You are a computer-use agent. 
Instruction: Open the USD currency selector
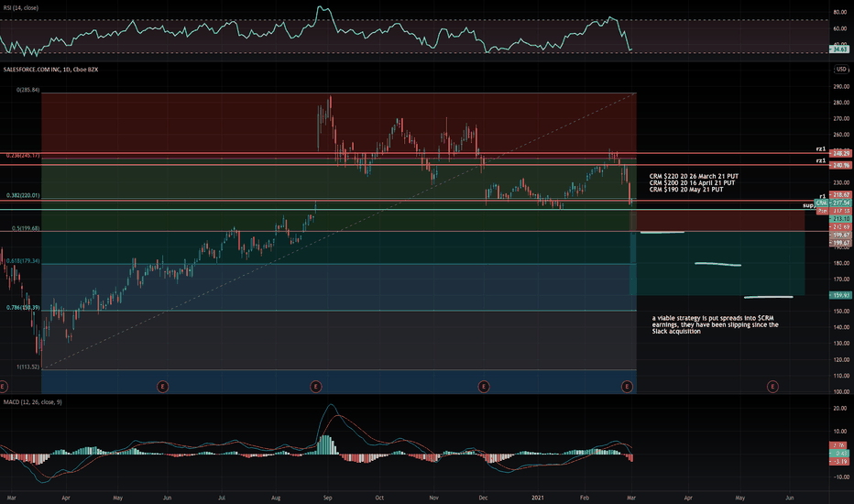point(841,70)
